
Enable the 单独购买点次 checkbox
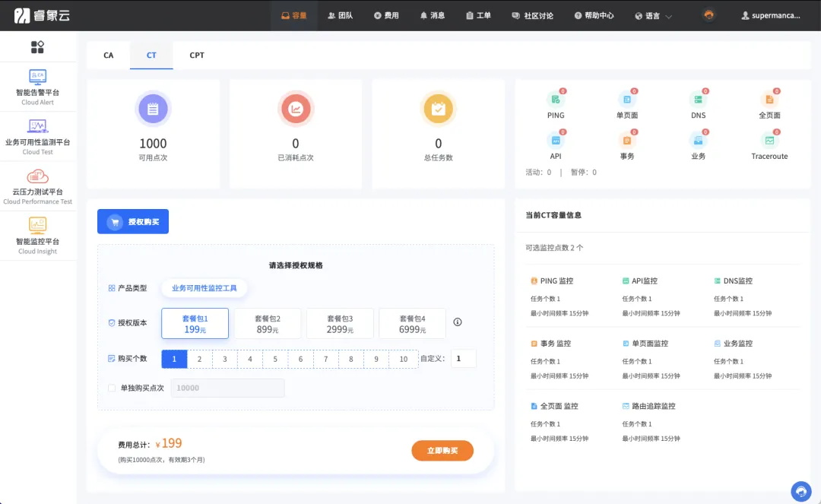(x=112, y=388)
